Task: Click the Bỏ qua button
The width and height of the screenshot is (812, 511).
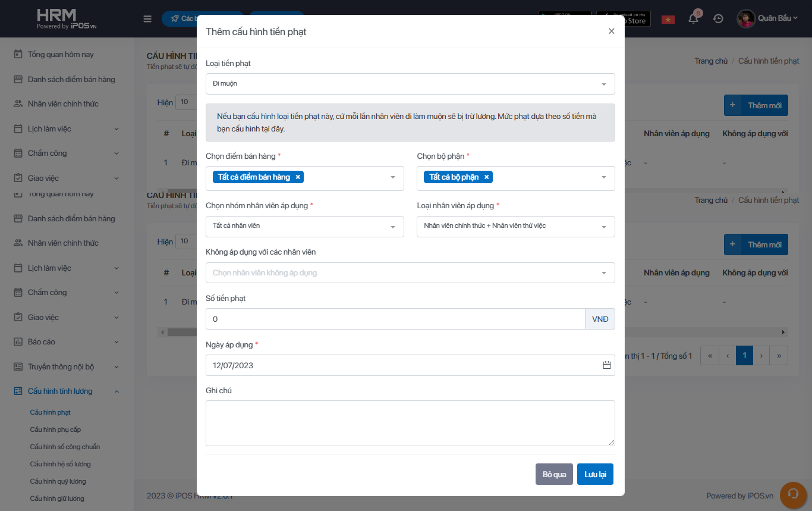Action: (554, 474)
